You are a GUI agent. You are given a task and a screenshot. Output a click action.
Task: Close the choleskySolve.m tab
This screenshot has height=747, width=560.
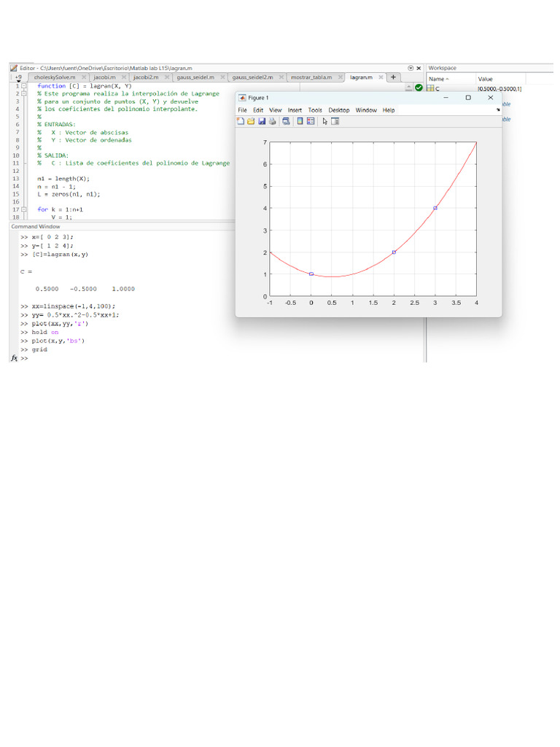(x=84, y=77)
